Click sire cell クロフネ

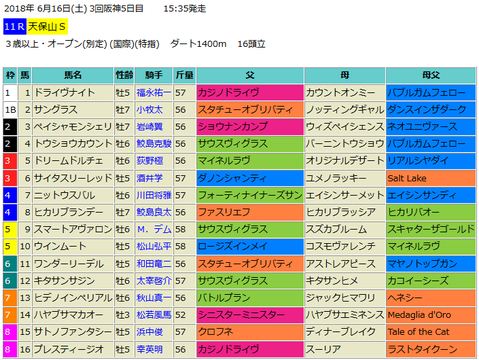point(250,332)
